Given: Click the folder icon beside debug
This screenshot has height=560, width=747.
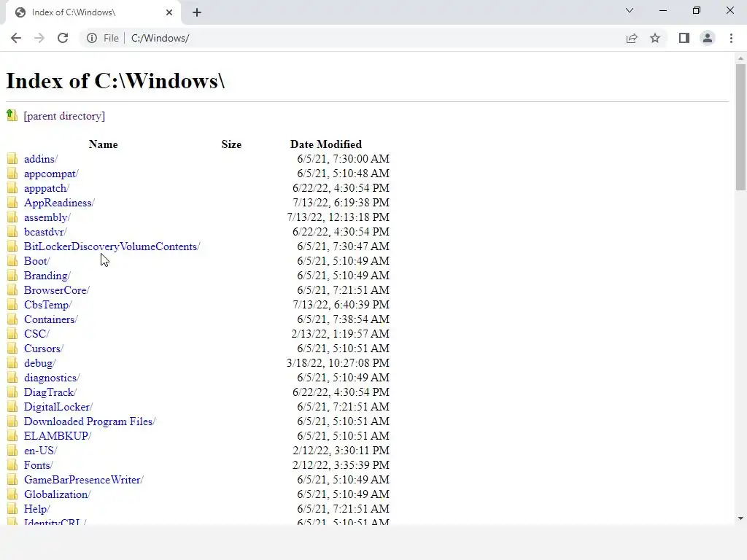Looking at the screenshot, I should pos(12,363).
